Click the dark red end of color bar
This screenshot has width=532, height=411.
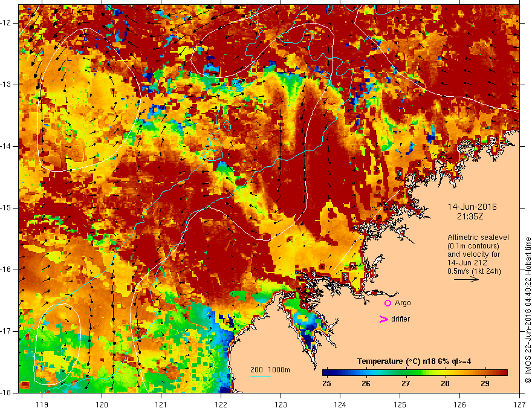click(x=505, y=373)
